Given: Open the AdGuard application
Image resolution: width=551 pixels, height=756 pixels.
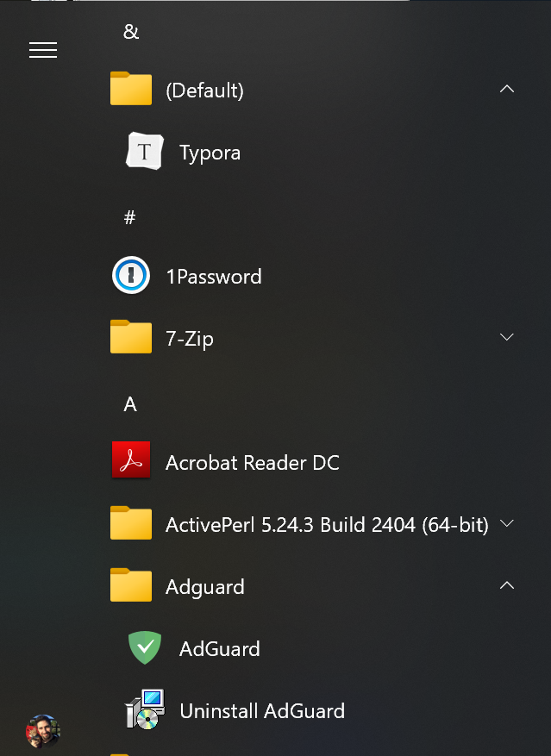Looking at the screenshot, I should tap(219, 648).
